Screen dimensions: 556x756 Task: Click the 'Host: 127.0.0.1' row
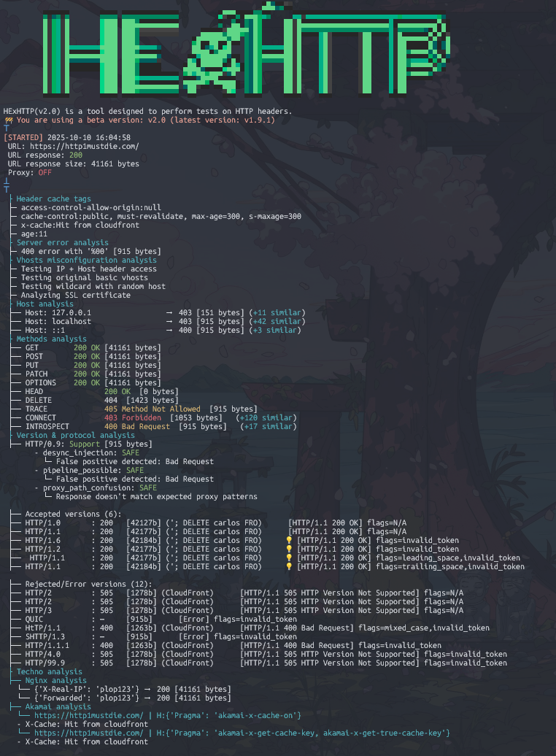(x=165, y=312)
